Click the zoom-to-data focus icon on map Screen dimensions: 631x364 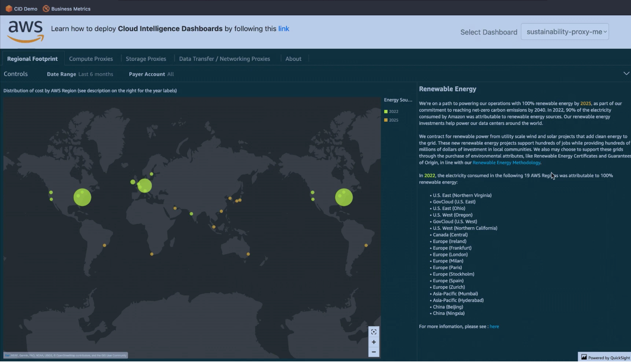click(373, 332)
